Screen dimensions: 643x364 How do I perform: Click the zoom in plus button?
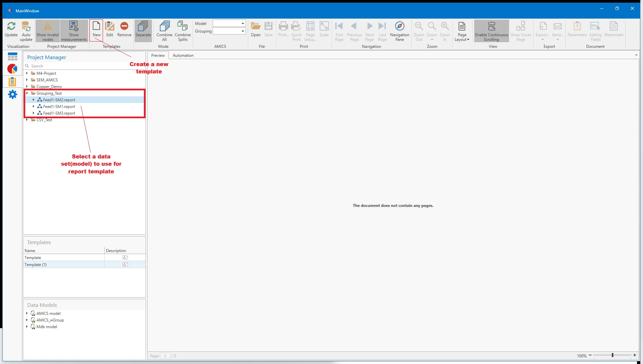pos(635,355)
